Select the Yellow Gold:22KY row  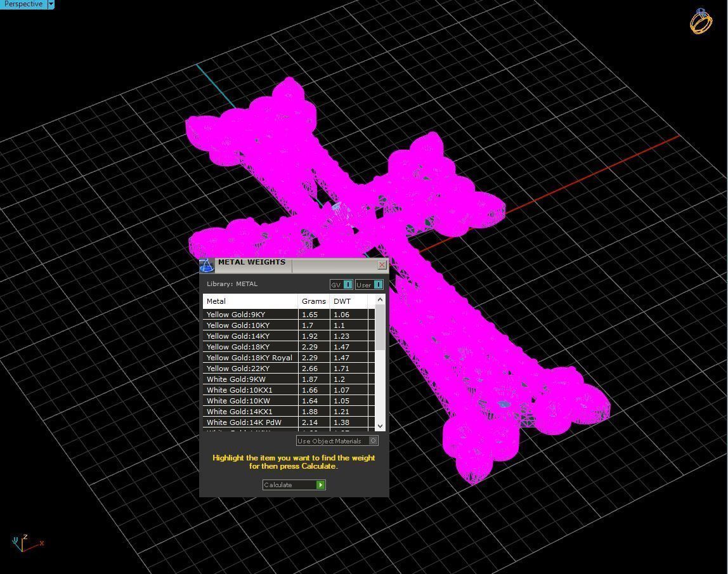pos(289,369)
